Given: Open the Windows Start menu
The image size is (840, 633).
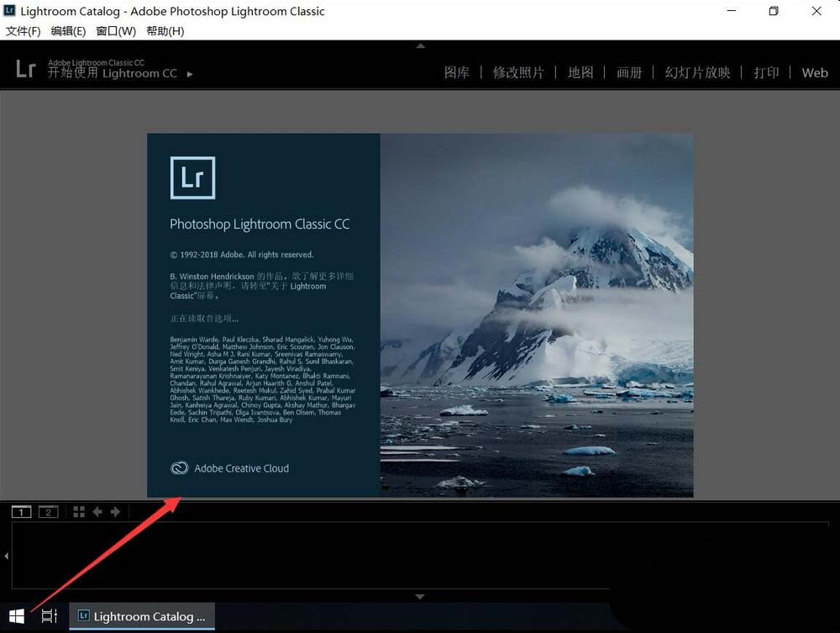Looking at the screenshot, I should (17, 616).
